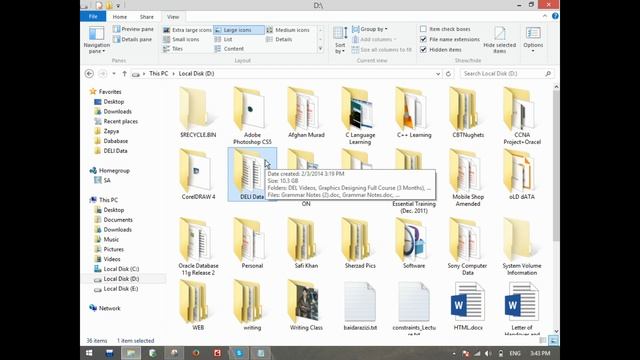The width and height of the screenshot is (640, 360).
Task: Select the Software folder
Action: coord(413,243)
